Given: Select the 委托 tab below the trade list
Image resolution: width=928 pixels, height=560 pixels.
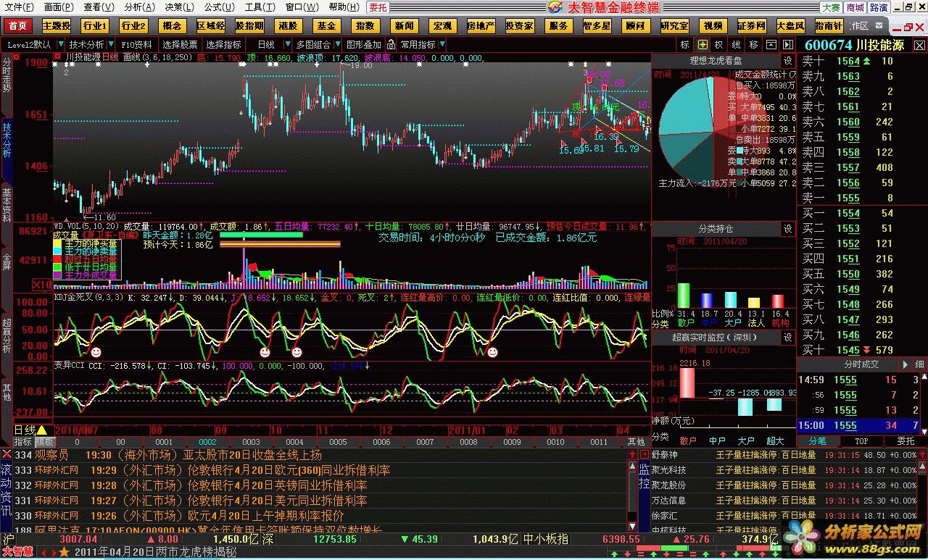Looking at the screenshot, I should click(906, 440).
